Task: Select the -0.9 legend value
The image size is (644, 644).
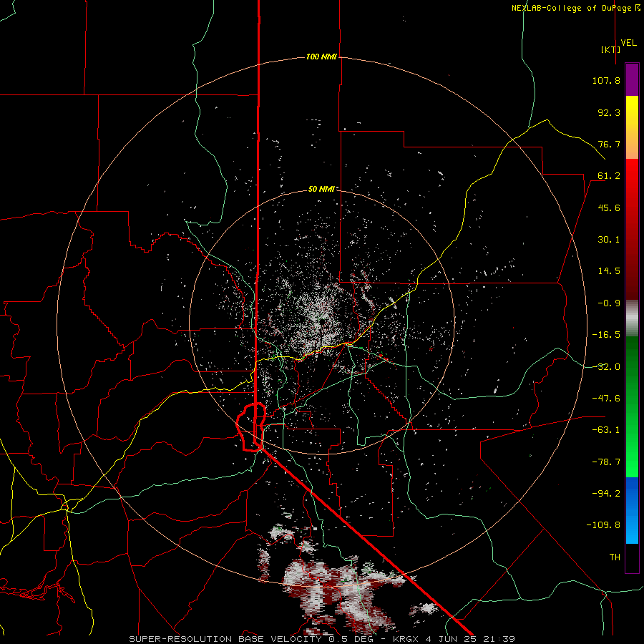Action: point(609,303)
